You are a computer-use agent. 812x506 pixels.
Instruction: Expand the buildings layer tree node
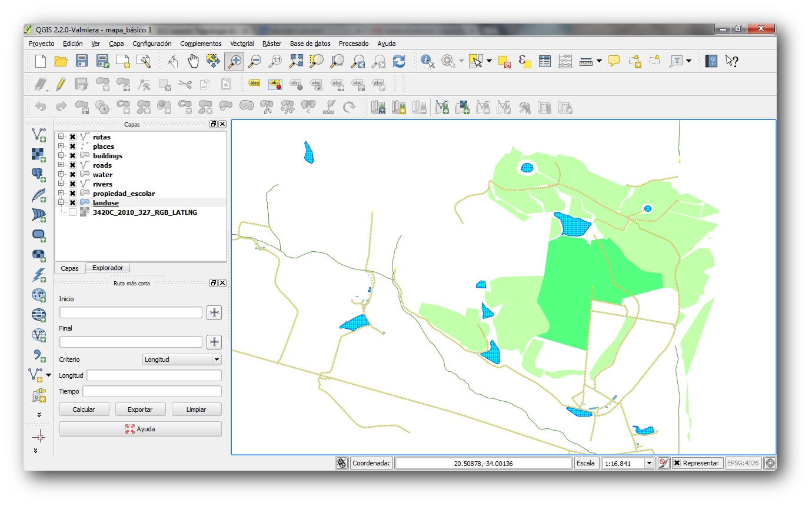coord(61,156)
